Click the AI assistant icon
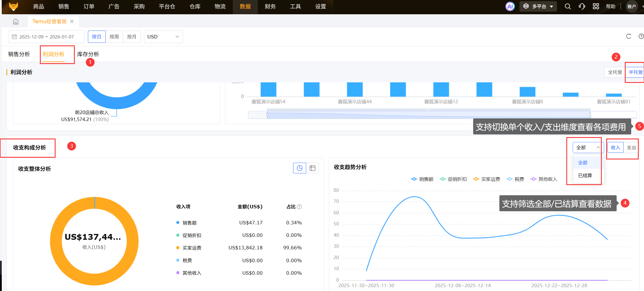The image size is (644, 291). click(x=510, y=6)
